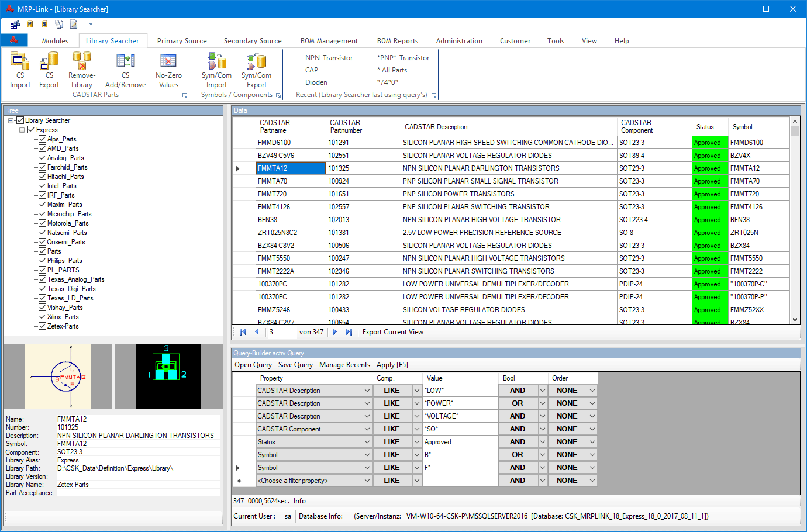This screenshot has width=807, height=532.
Task: Open Property dropdown for *LOW* row
Action: point(367,391)
